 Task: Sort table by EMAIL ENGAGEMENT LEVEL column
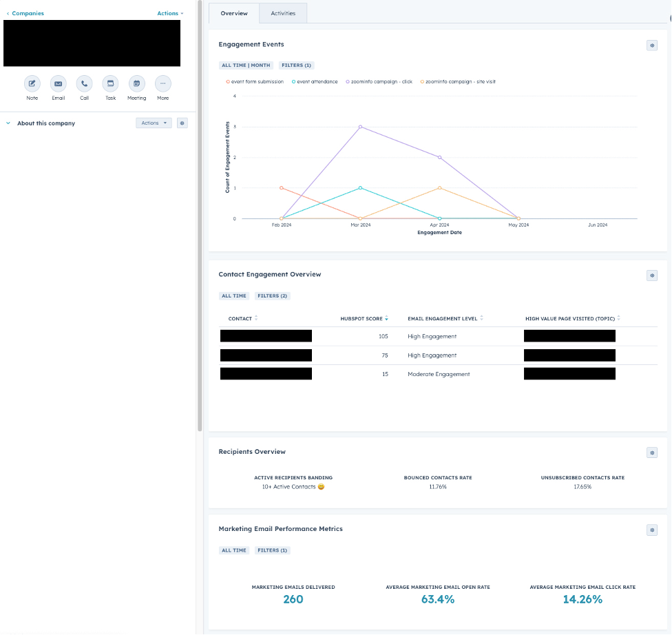click(445, 319)
